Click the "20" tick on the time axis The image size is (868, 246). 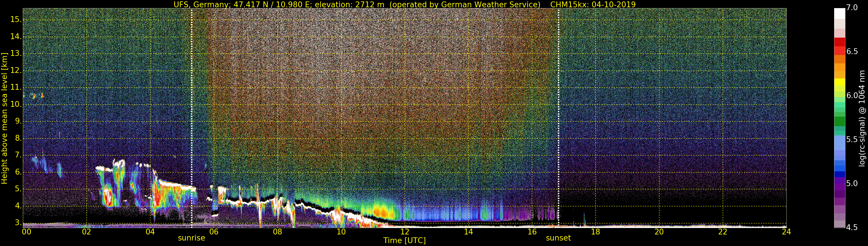coord(659,232)
